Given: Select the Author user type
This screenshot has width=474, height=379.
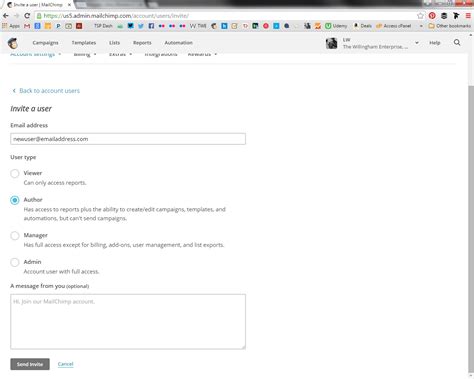Looking at the screenshot, I should pos(15,200).
